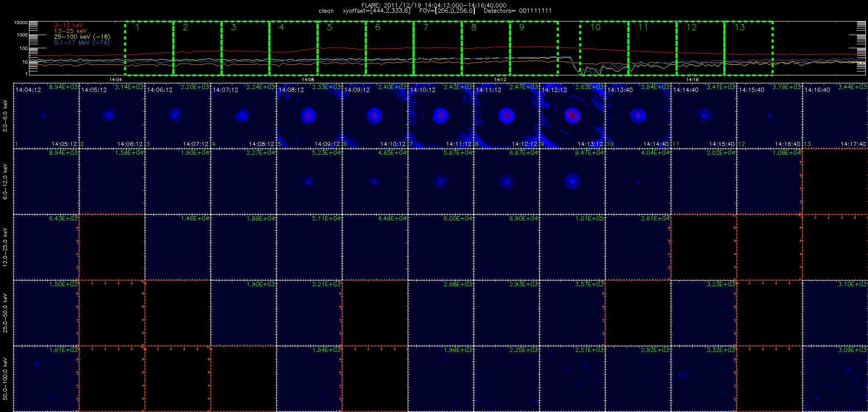868x412 pixels.
Task: Select time interval box 13 in light curve
Action: pyautogui.click(x=748, y=48)
